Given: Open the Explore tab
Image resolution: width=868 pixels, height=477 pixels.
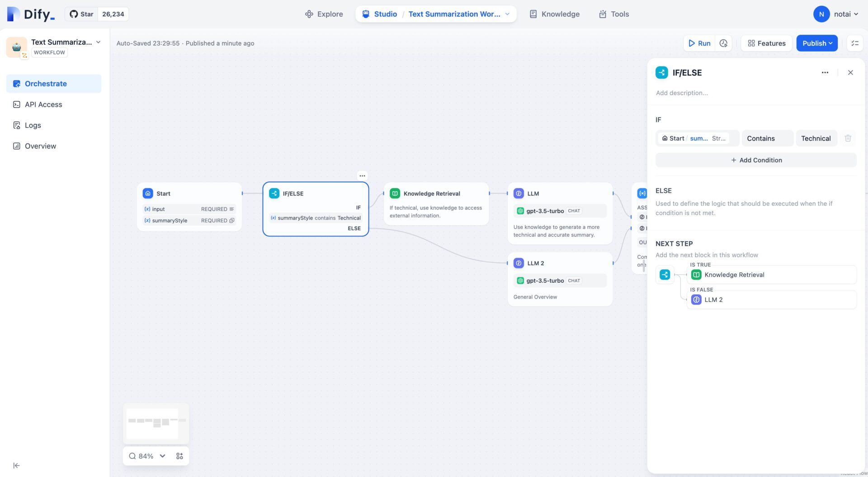Looking at the screenshot, I should pos(324,14).
